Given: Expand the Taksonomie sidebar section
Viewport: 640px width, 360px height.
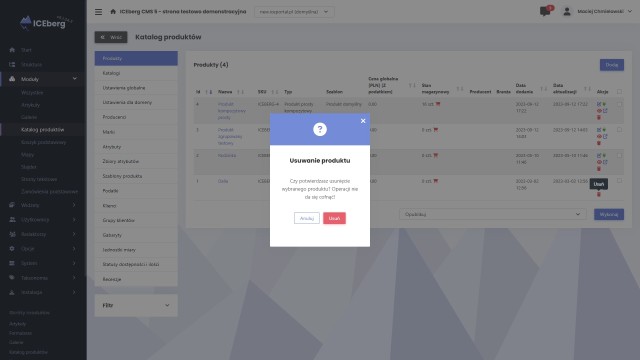Looking at the screenshot, I should (x=43, y=278).
